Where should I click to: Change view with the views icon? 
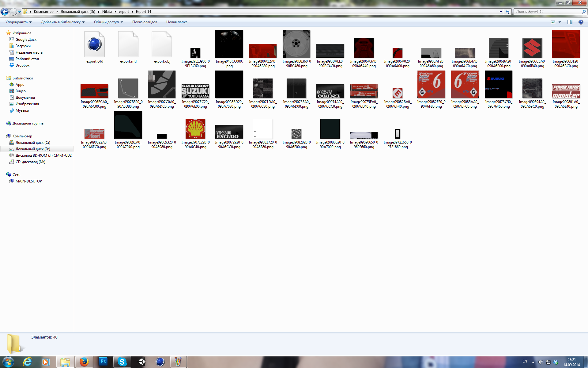pyautogui.click(x=553, y=22)
